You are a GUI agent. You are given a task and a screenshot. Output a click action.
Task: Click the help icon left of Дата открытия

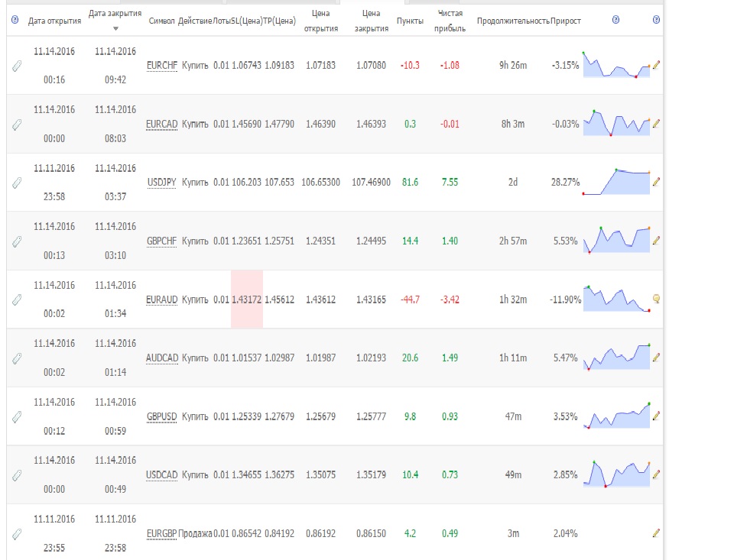click(x=15, y=20)
